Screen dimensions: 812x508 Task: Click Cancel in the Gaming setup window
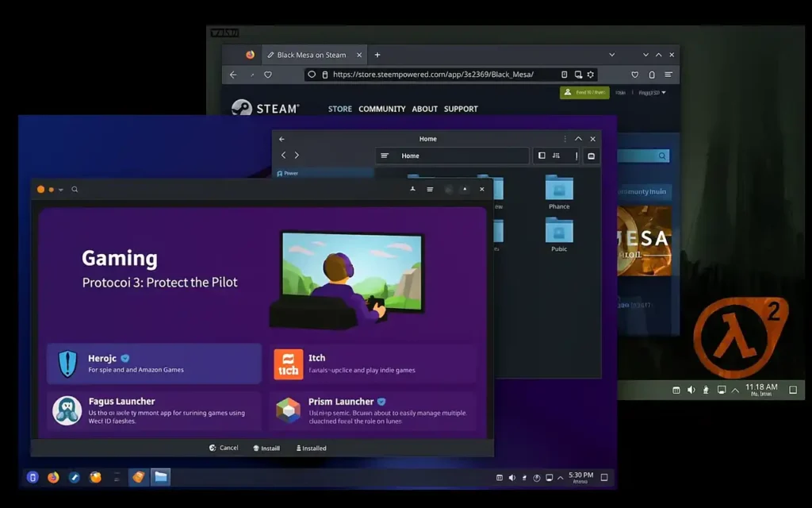[223, 448]
